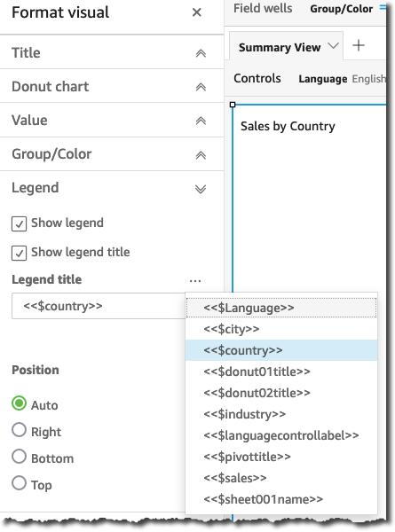Open the Summary View tab dropdown arrow
395x532 pixels.
tap(334, 46)
